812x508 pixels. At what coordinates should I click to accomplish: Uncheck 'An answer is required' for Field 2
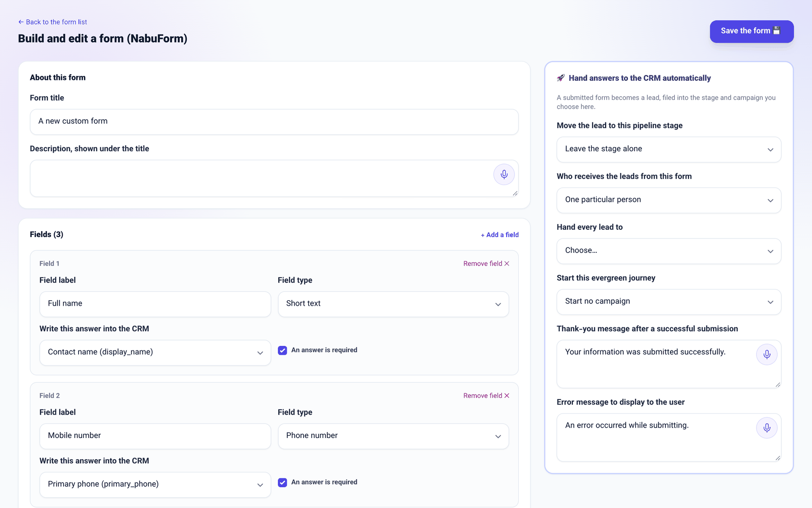[x=282, y=483]
